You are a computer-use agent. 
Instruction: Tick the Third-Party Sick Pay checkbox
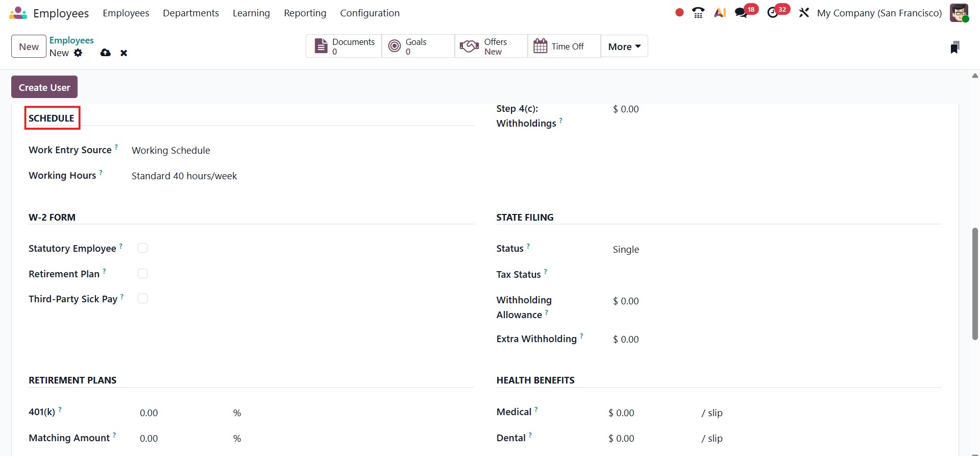(x=143, y=299)
